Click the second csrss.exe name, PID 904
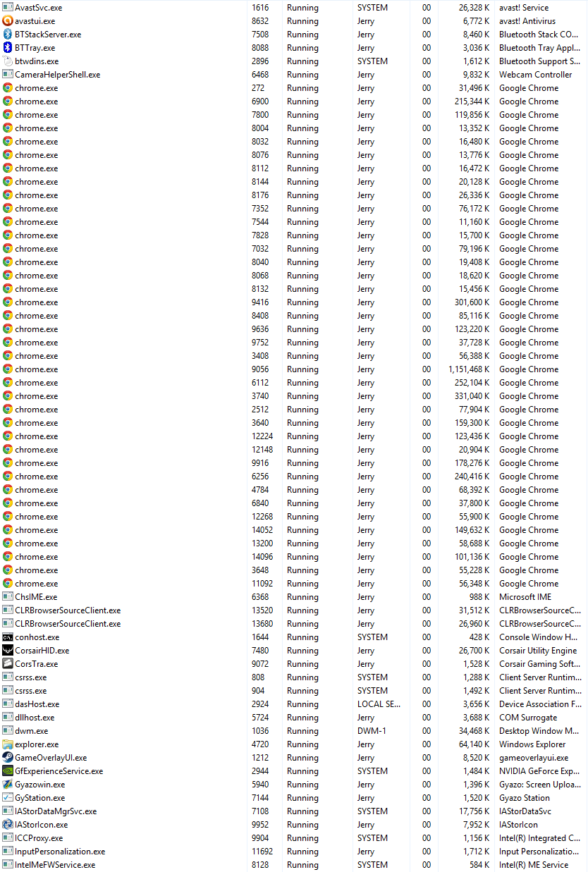Screen dimensions: 588x872 (x=30, y=691)
